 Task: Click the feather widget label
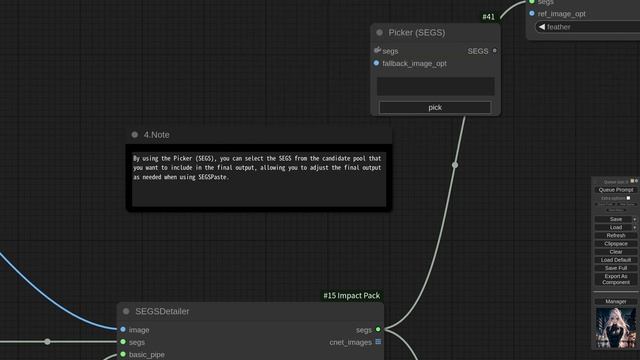click(558, 27)
